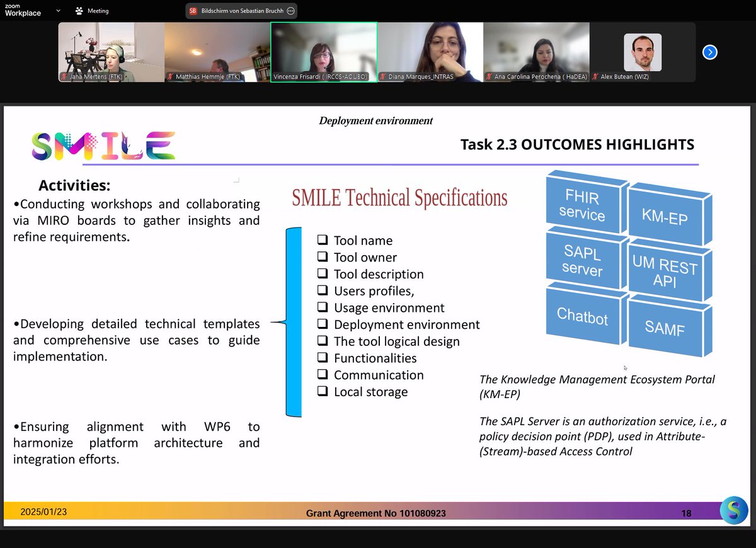756x548 pixels.
Task: Click the 'SMILE Technical Specifications' title
Action: click(399, 198)
